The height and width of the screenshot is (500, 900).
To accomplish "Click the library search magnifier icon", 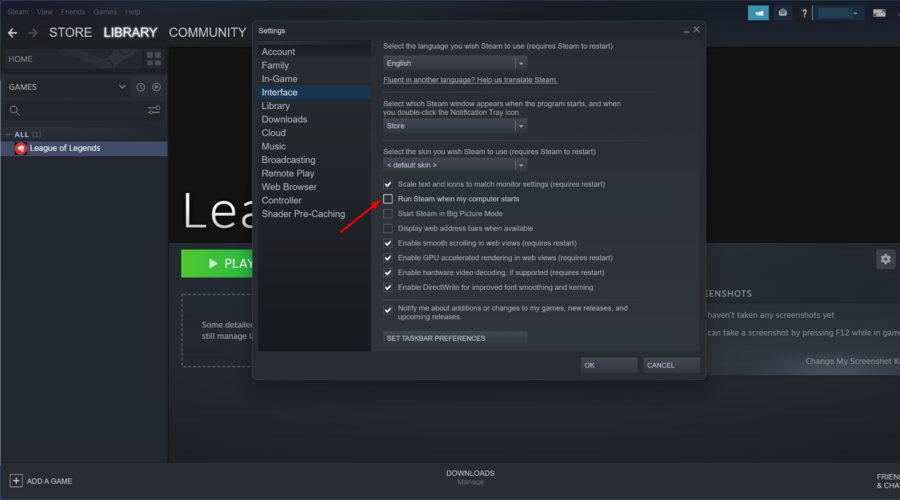I will 15,110.
